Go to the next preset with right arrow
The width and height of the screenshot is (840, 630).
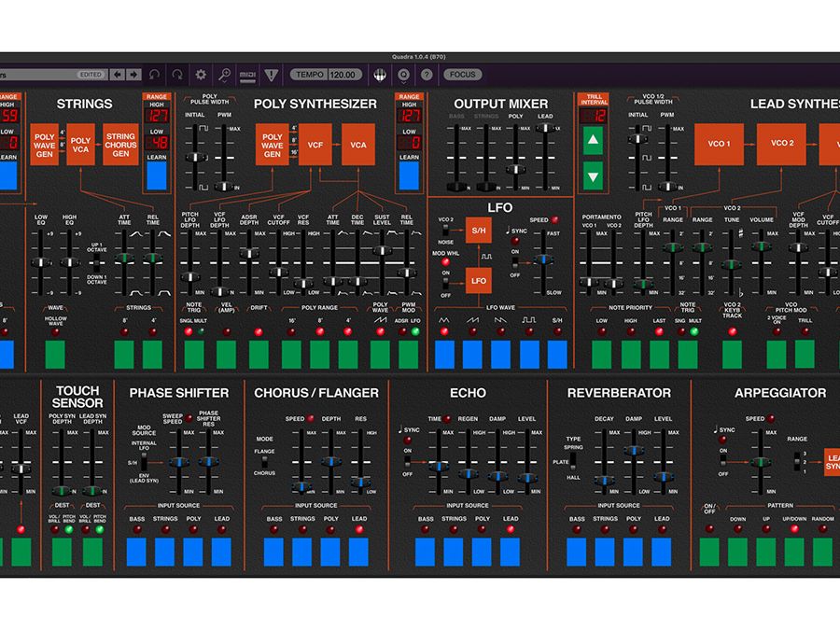(133, 75)
